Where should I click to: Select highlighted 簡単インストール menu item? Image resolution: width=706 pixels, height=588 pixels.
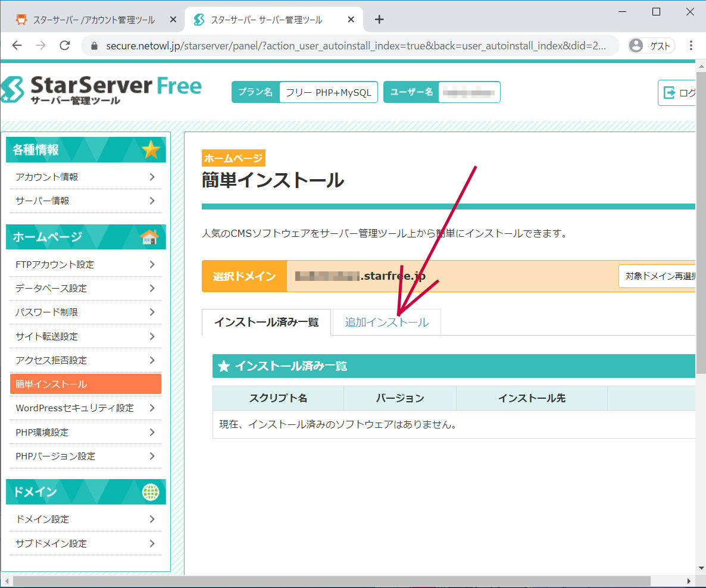pos(86,384)
